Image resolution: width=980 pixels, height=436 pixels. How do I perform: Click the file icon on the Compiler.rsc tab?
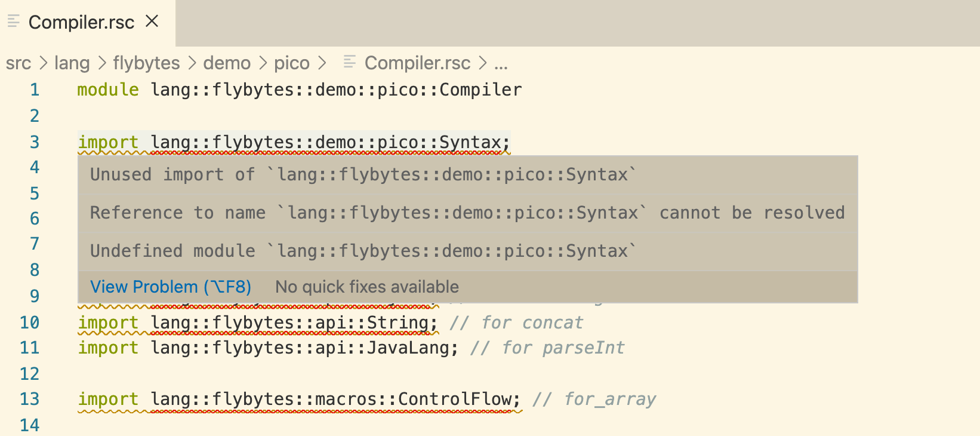(x=13, y=21)
